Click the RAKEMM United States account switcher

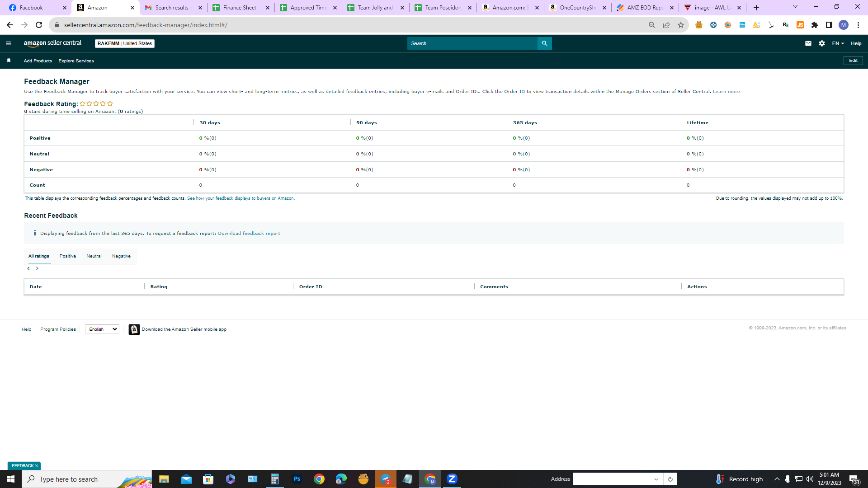[125, 43]
